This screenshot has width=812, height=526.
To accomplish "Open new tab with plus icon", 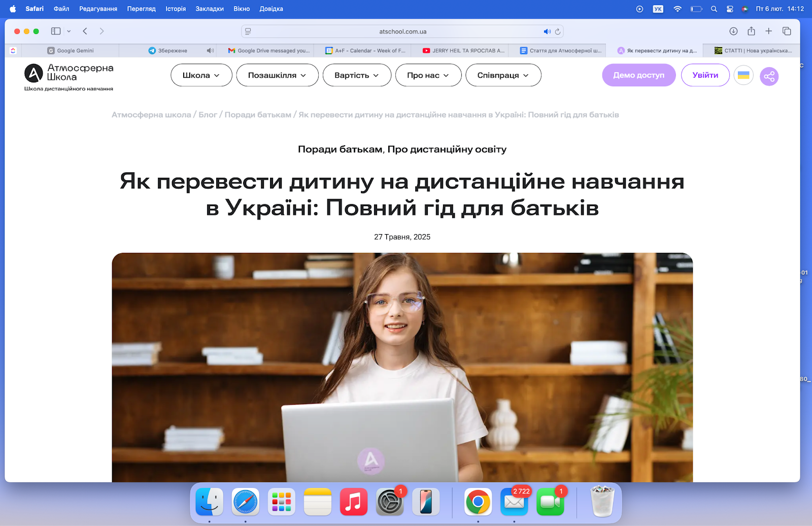I will (x=769, y=31).
